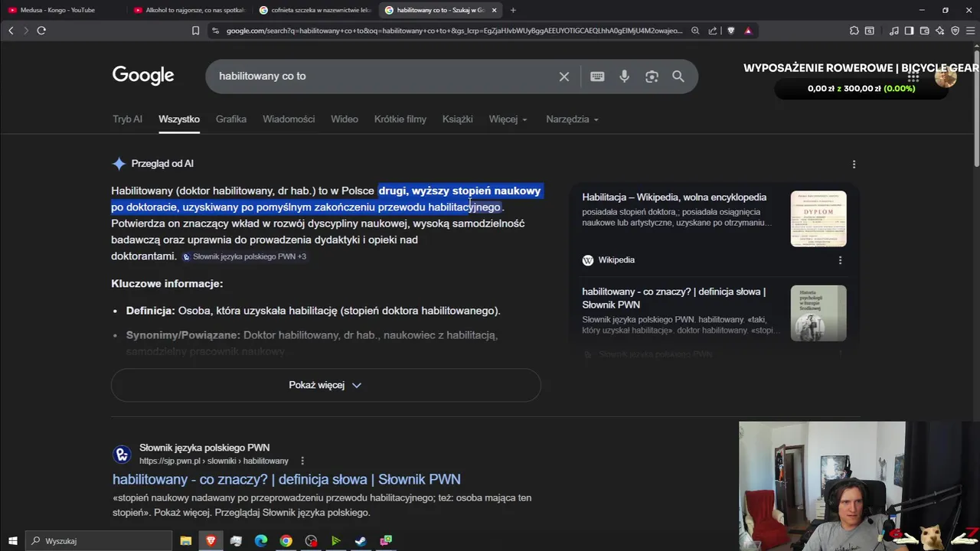Click the browser address bar URL
This screenshot has width=980, height=551.
click(x=453, y=31)
